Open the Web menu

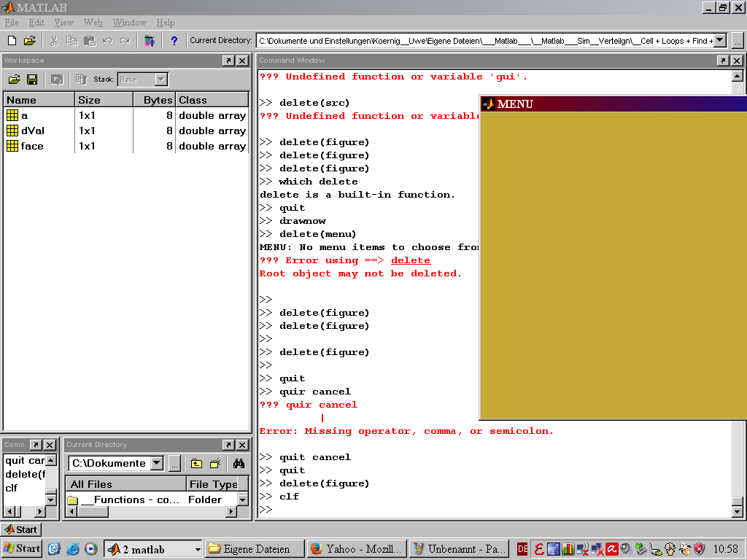click(x=93, y=23)
